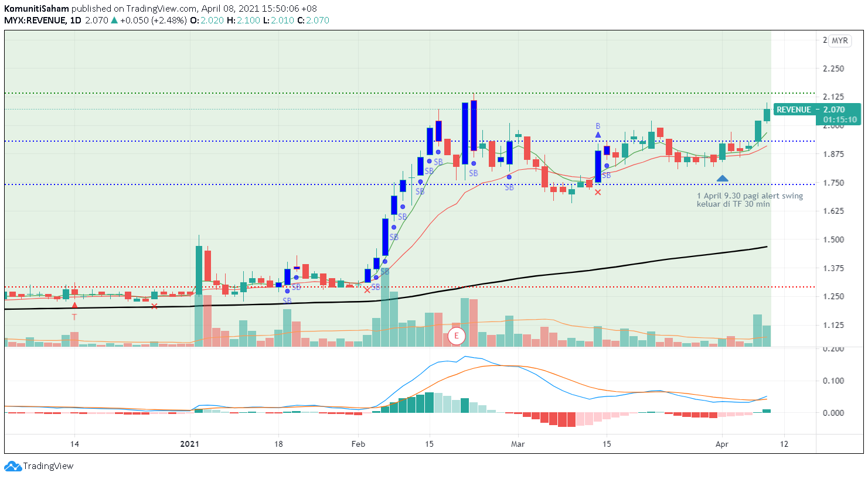Select the '1 April 9.30 pagi alert swing' note

coord(750,200)
